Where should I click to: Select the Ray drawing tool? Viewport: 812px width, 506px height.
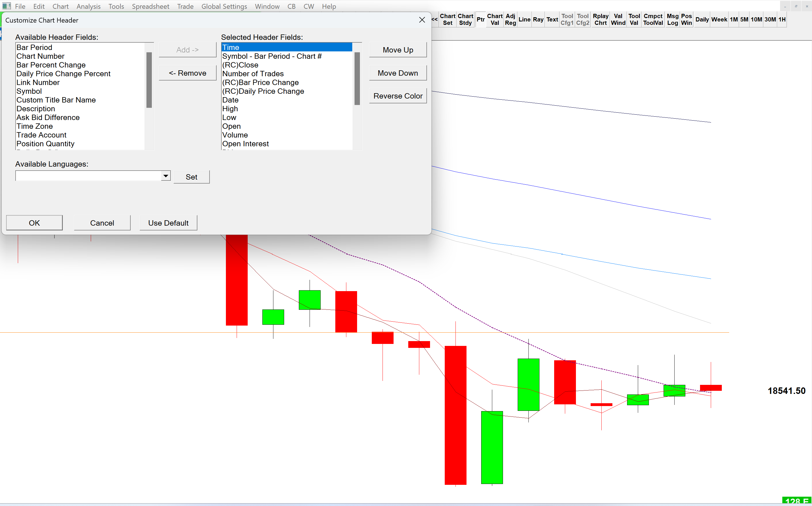538,19
